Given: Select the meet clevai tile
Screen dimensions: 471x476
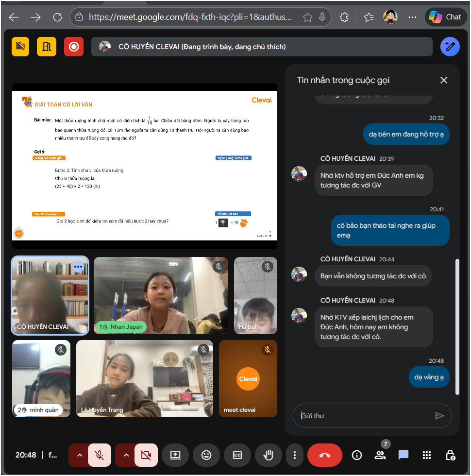Looking at the screenshot, I should point(248,378).
